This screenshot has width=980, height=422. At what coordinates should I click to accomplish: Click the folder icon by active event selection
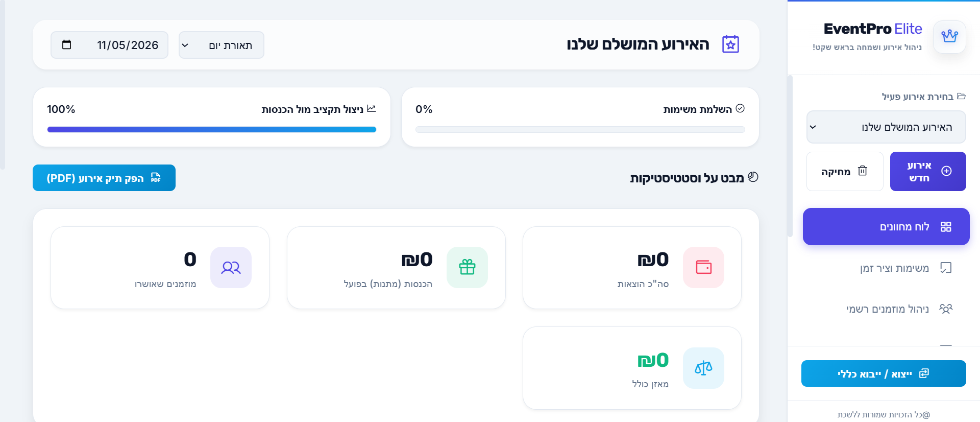[962, 96]
